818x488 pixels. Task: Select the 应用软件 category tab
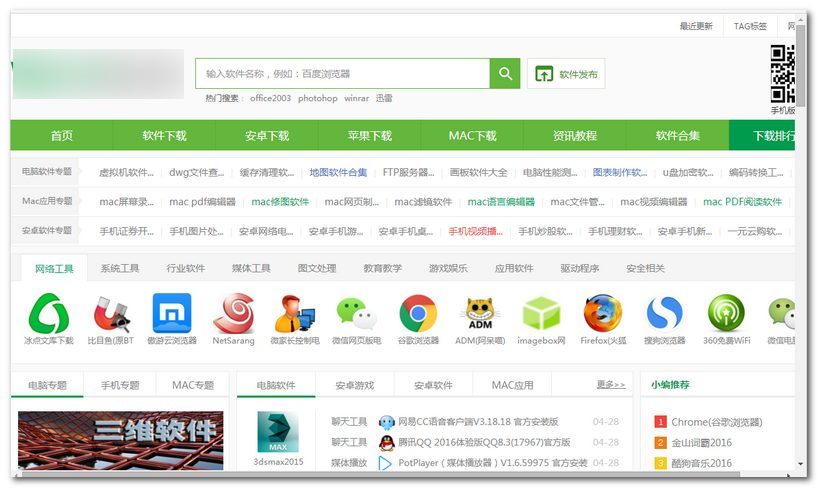coord(514,269)
